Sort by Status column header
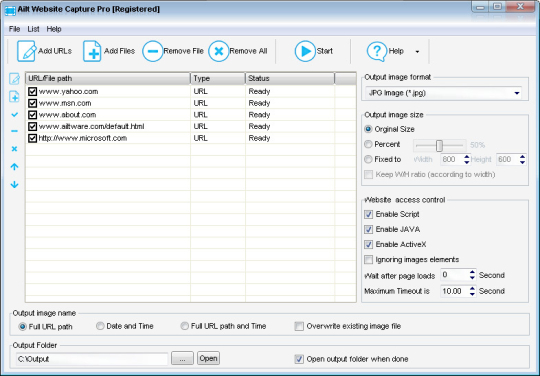Image resolution: width=540 pixels, height=376 pixels. [290, 79]
